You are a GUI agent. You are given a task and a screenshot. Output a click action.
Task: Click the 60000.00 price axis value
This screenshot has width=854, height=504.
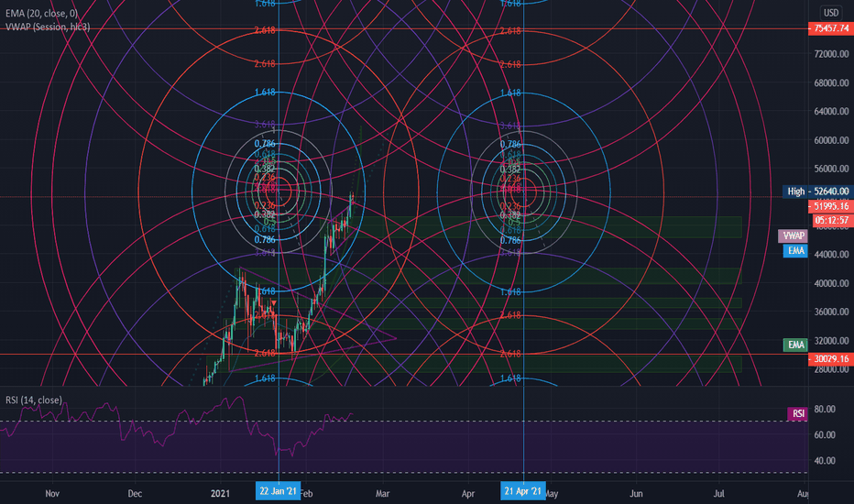click(x=831, y=140)
